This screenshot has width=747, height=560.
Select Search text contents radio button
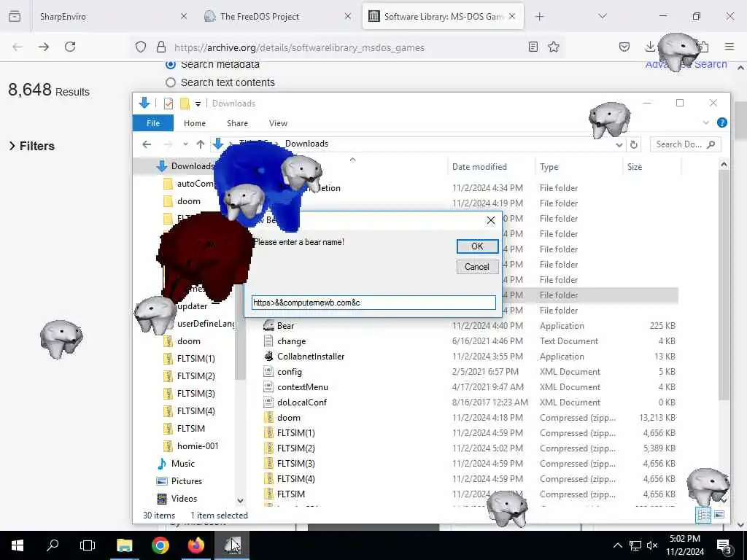[x=171, y=82]
